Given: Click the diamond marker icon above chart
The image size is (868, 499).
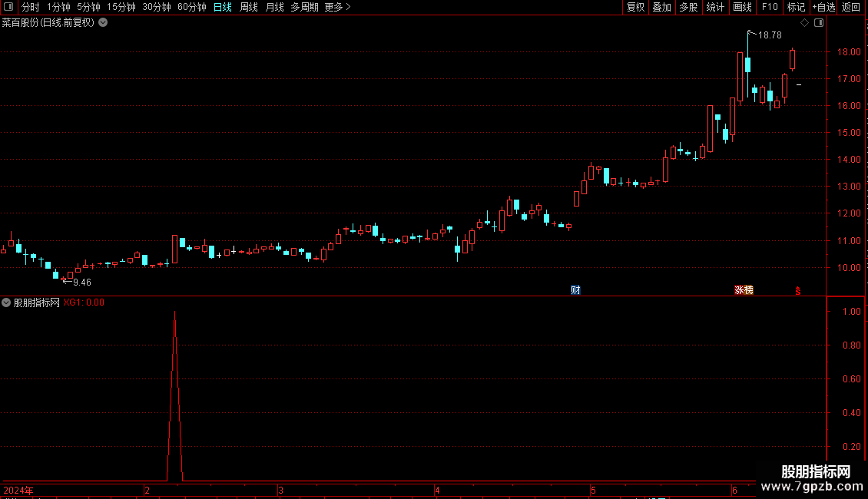Looking at the screenshot, I should pos(804,23).
